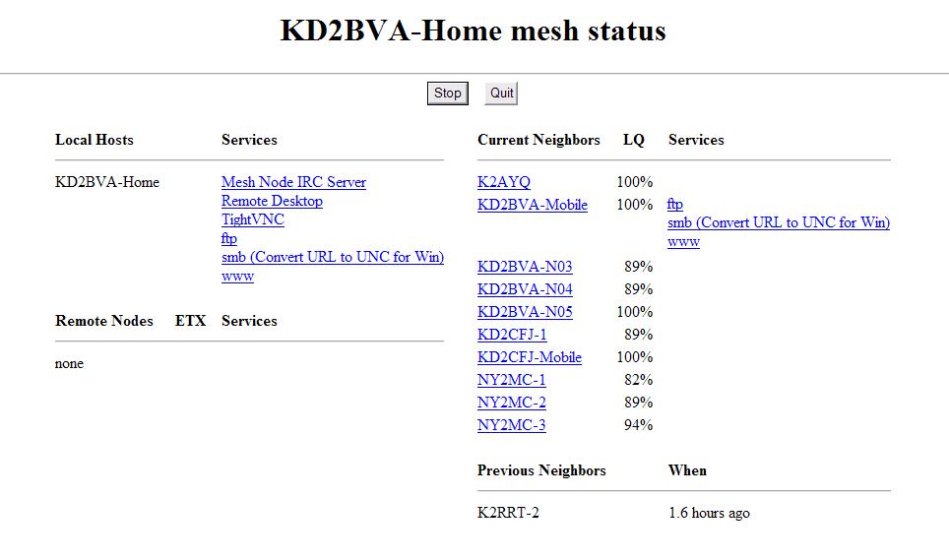Screen dimensions: 949x560
Task: Open the Remote Desktop service link
Action: tap(272, 201)
